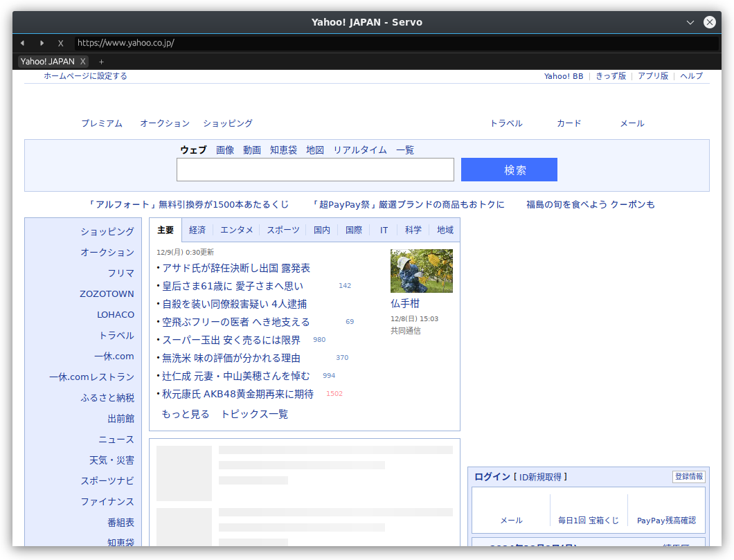Switch to the 科学 news tab
The image size is (734, 560).
pyautogui.click(x=413, y=230)
